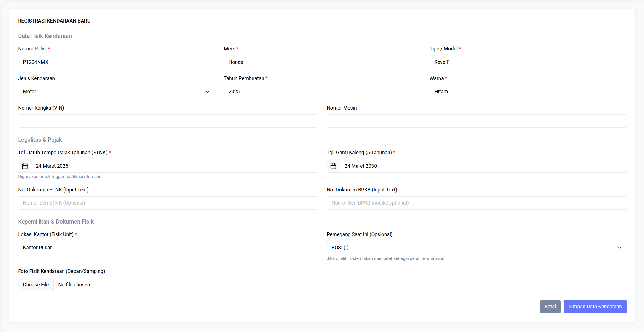Click into the Merk field
644x332 pixels.
[x=322, y=62]
